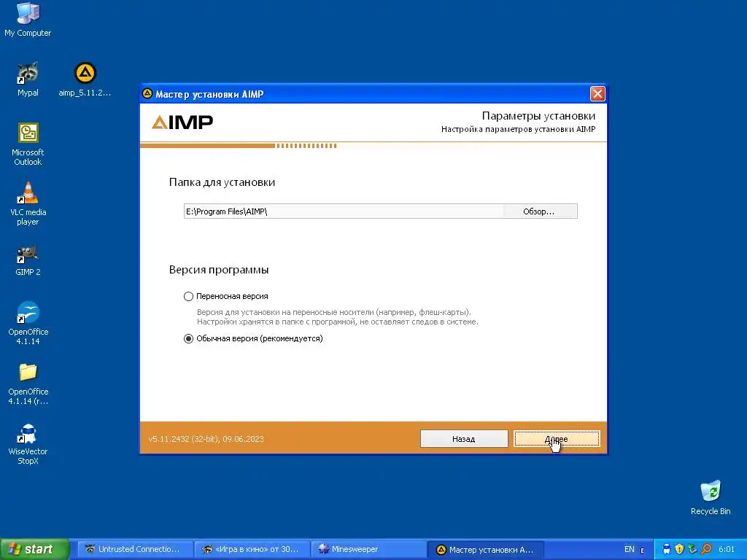The height and width of the screenshot is (560, 747).
Task: Browse for a folder with Обзор...
Action: [x=539, y=211]
